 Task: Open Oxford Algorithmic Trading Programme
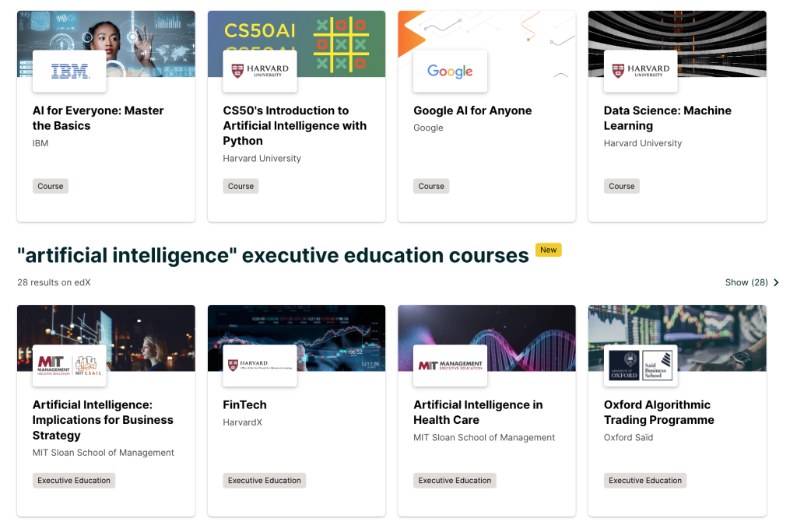[x=658, y=412]
